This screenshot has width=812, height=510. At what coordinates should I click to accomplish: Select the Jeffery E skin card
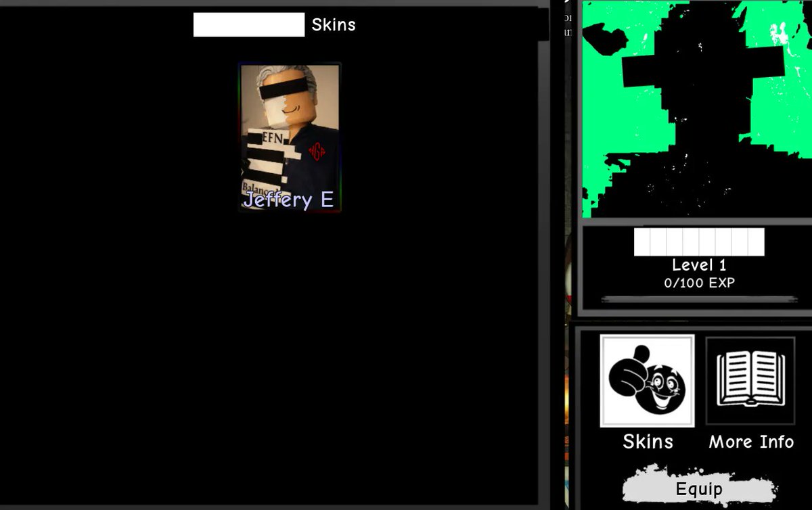coord(290,137)
